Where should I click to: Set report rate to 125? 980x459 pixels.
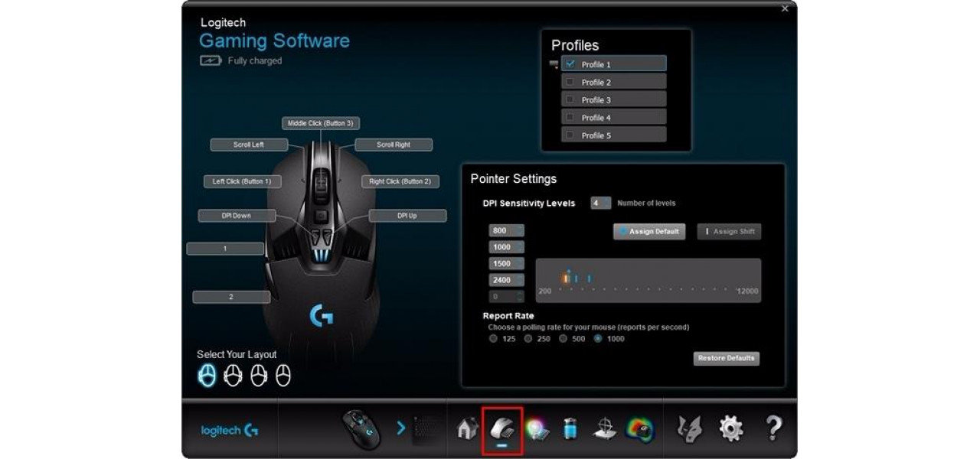(493, 339)
